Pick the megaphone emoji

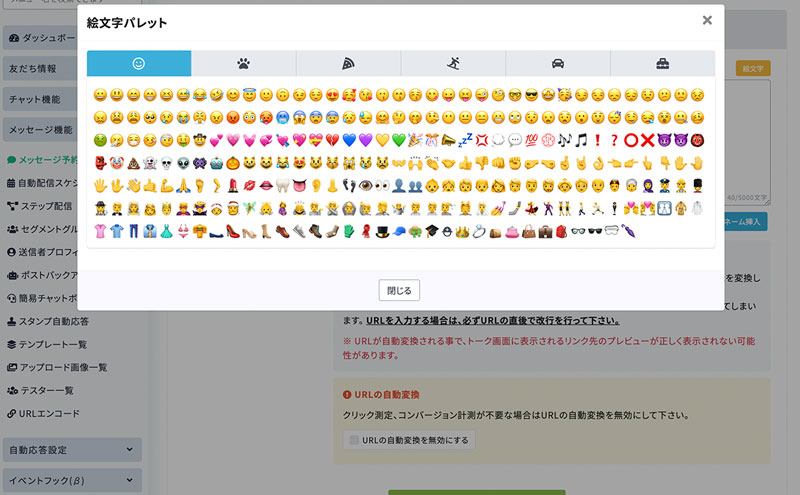448,140
